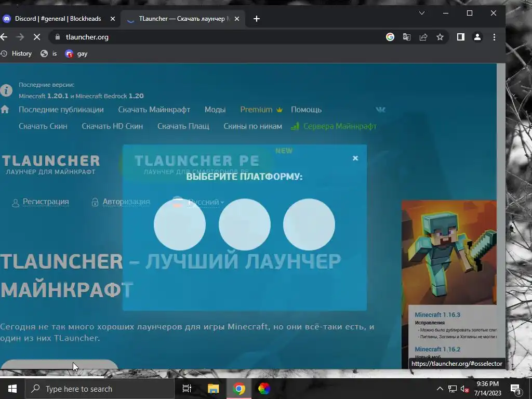Click the Google icon in address bar
The width and height of the screenshot is (532, 399).
coord(390,37)
